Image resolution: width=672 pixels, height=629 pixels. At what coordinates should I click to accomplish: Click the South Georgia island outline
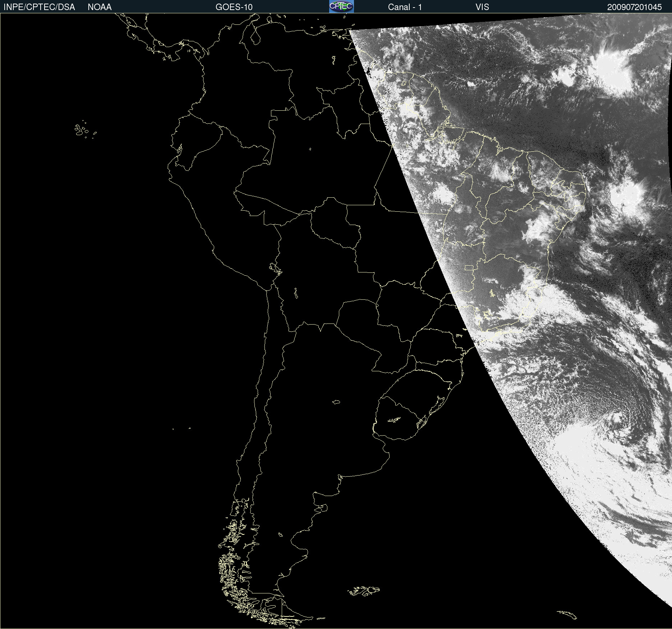point(567,615)
